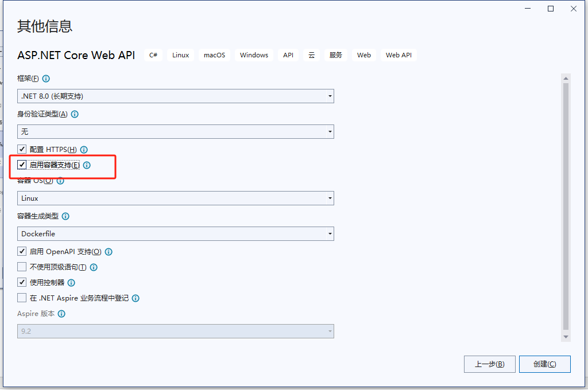
Task: Minimize the dialog window
Action: click(528, 9)
